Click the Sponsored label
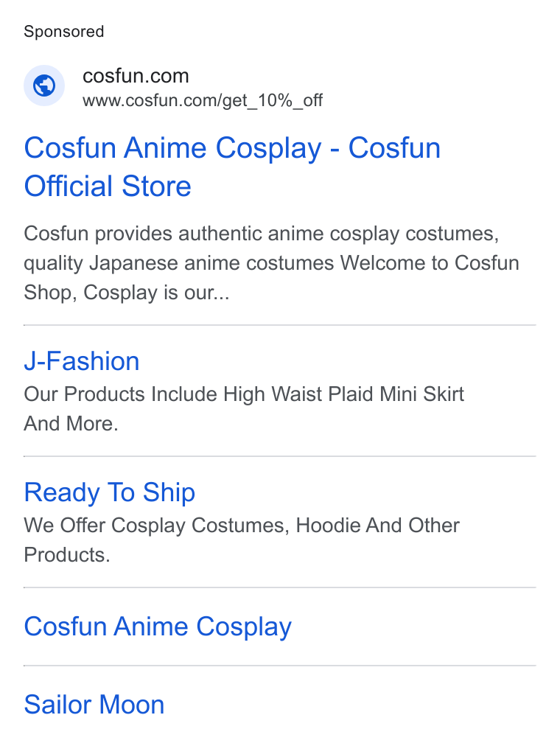The image size is (560, 743). click(64, 32)
